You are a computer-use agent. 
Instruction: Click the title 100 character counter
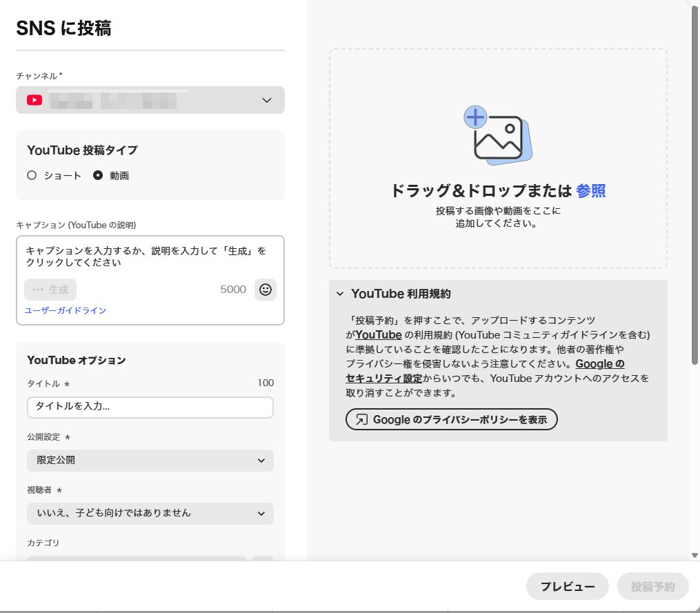(266, 383)
